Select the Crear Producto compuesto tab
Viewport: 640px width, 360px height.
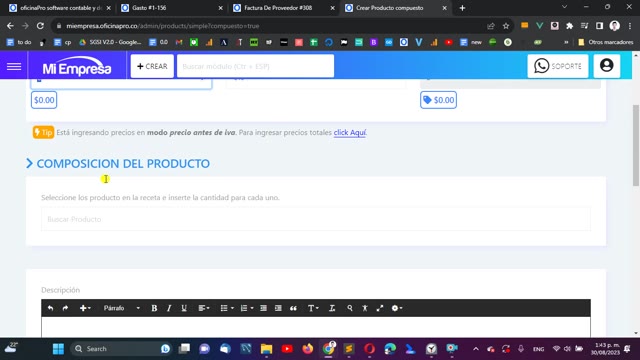click(x=394, y=8)
